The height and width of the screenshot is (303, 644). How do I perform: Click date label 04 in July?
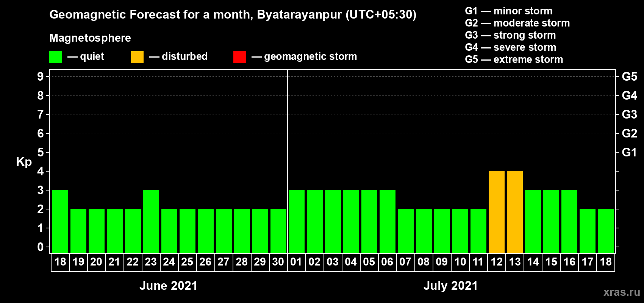351,262
